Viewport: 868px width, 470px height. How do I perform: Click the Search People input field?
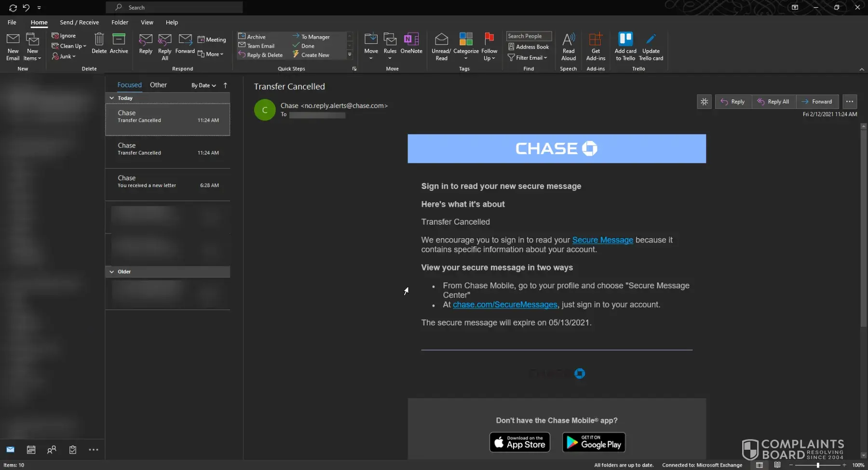[529, 36]
